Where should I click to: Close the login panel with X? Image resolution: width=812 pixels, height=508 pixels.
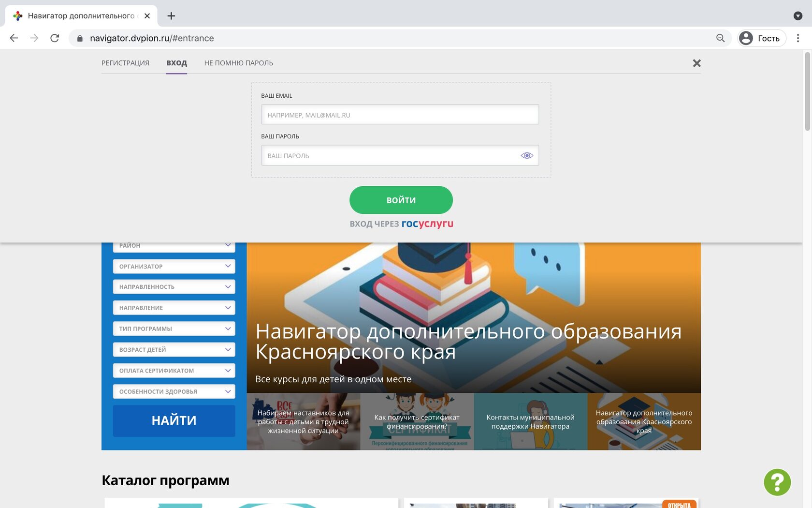696,63
